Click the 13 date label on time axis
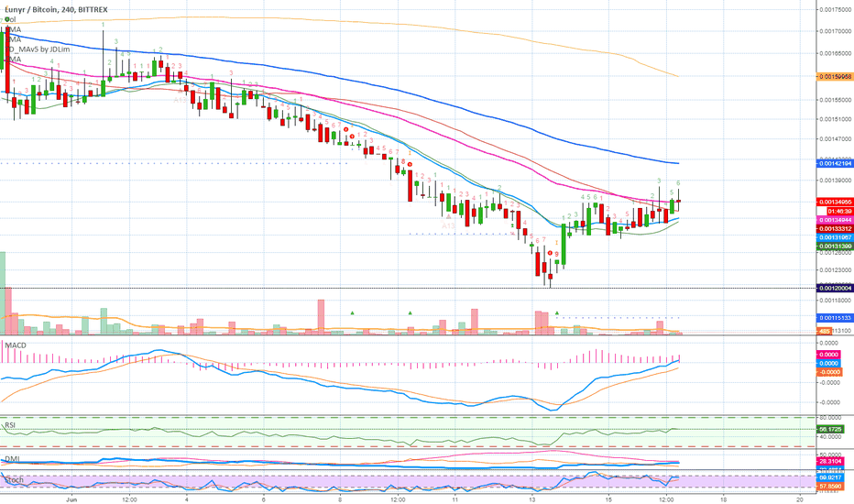 [x=532, y=499]
